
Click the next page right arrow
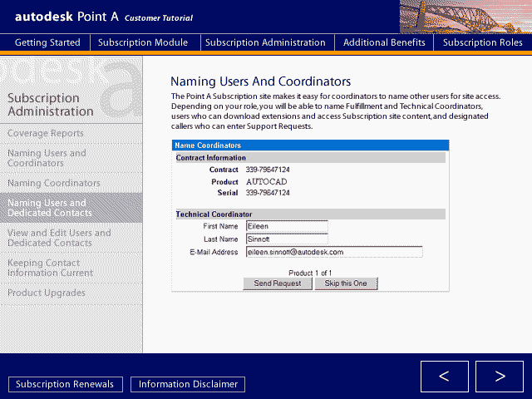500,377
